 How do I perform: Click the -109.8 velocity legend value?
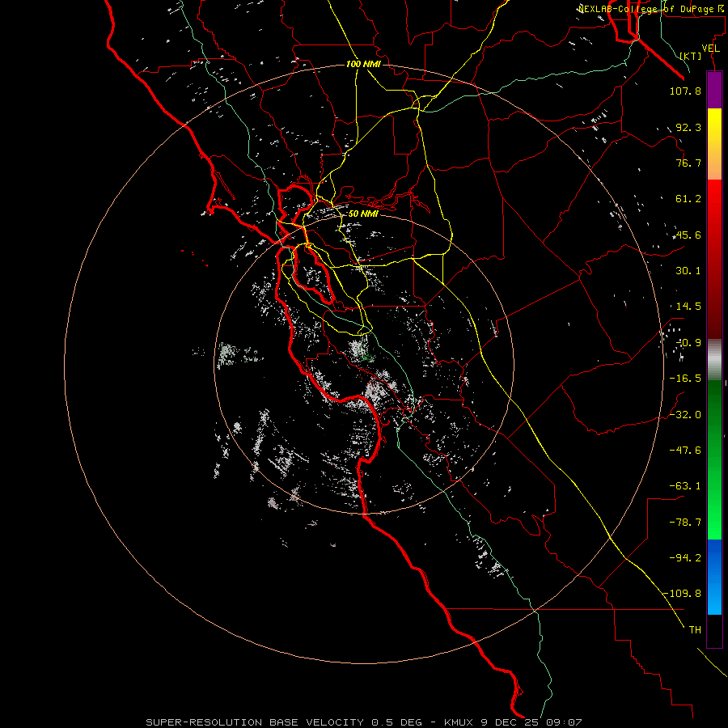tap(683, 594)
